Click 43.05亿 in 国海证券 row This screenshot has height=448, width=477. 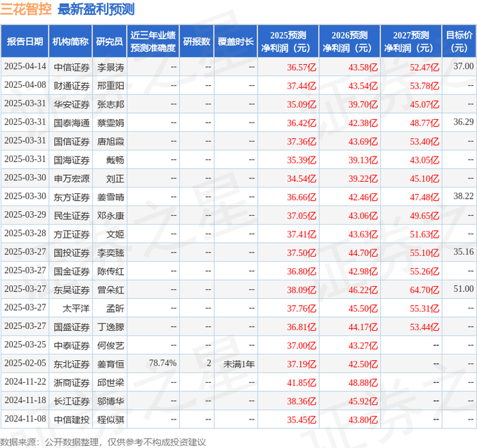[x=425, y=160]
